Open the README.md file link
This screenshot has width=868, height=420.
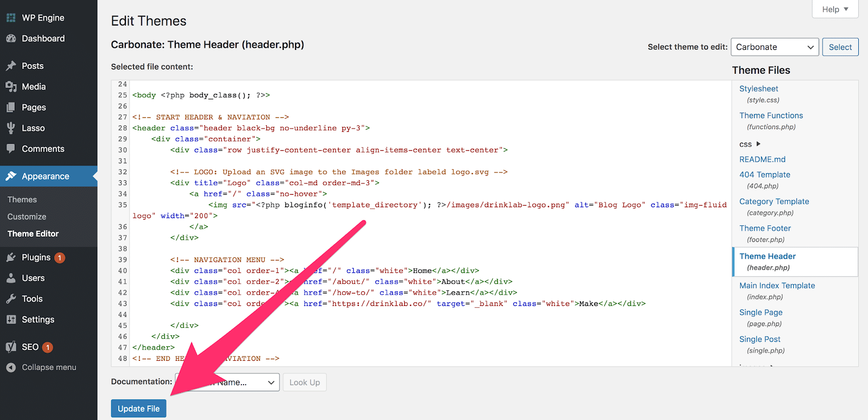pos(762,160)
